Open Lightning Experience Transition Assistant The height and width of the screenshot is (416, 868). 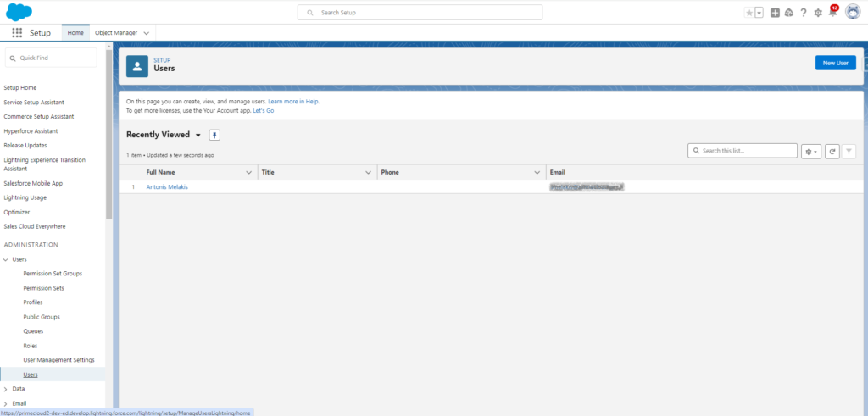tap(45, 164)
